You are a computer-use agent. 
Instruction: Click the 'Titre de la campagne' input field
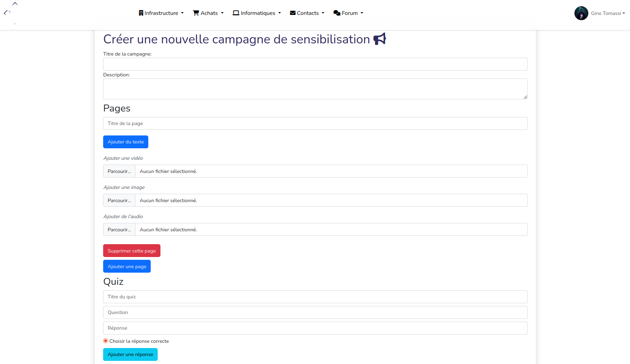[x=315, y=64]
